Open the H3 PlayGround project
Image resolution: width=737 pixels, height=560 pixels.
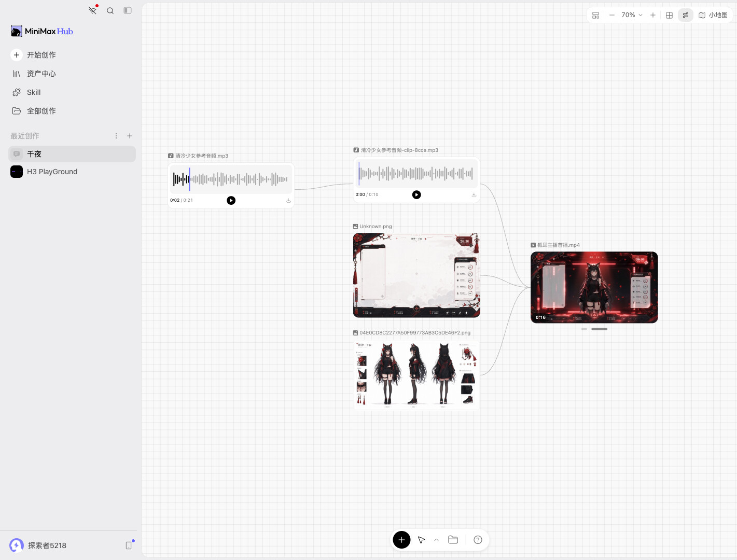tap(72, 172)
